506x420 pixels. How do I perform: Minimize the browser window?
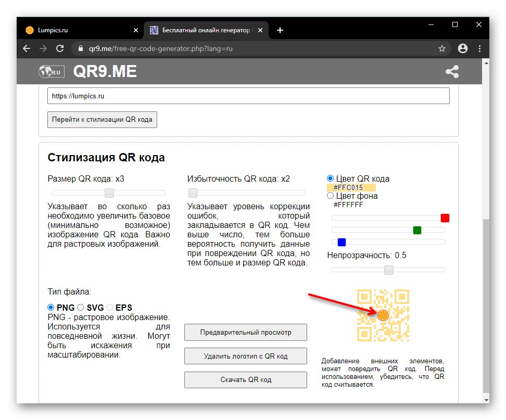[431, 24]
